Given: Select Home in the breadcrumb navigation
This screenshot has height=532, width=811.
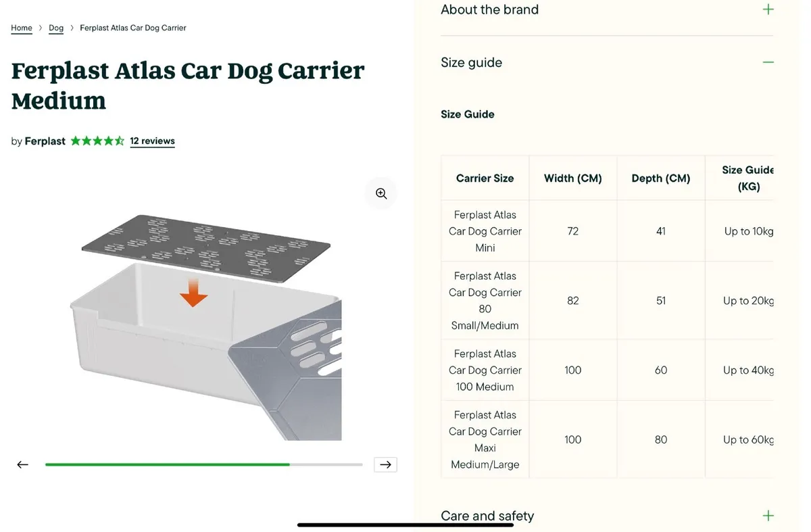Looking at the screenshot, I should 21,28.
